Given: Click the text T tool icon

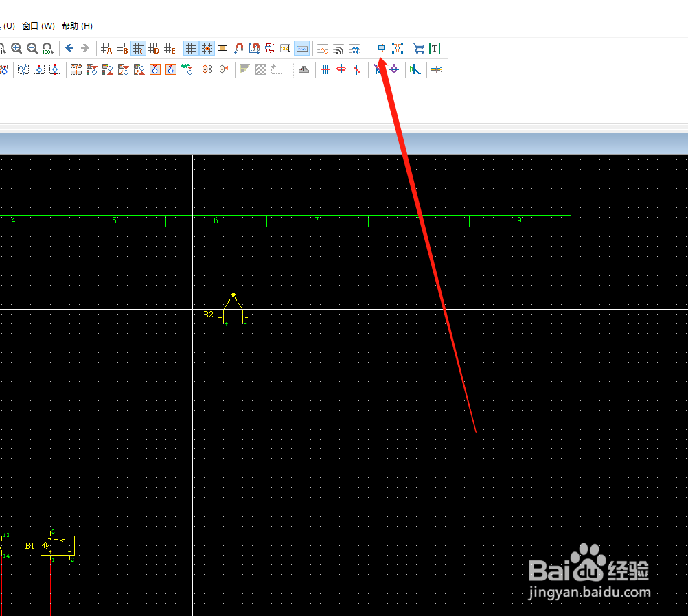Looking at the screenshot, I should (x=435, y=48).
